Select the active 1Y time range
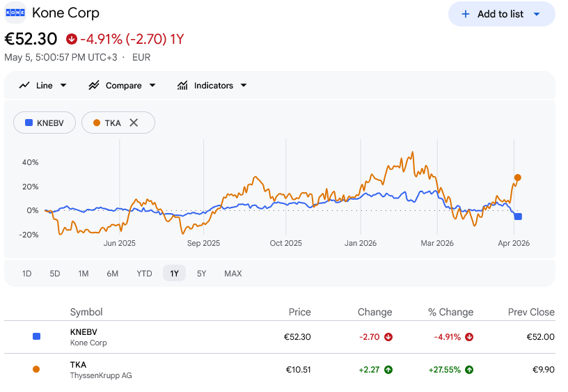Screen dimensions: 568x392 tap(174, 273)
